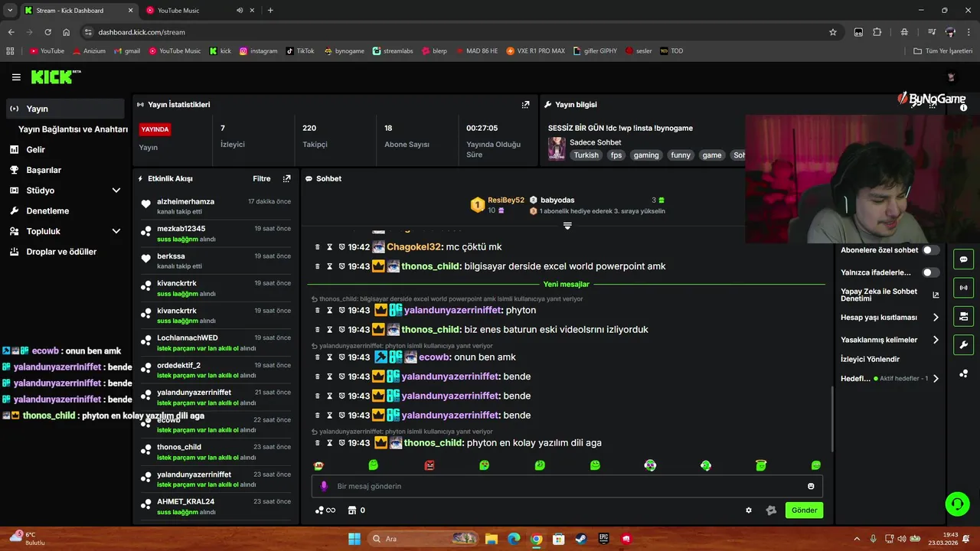The height and width of the screenshot is (551, 980).
Task: Toggle Abonelere özel sohbet switch
Action: point(930,250)
